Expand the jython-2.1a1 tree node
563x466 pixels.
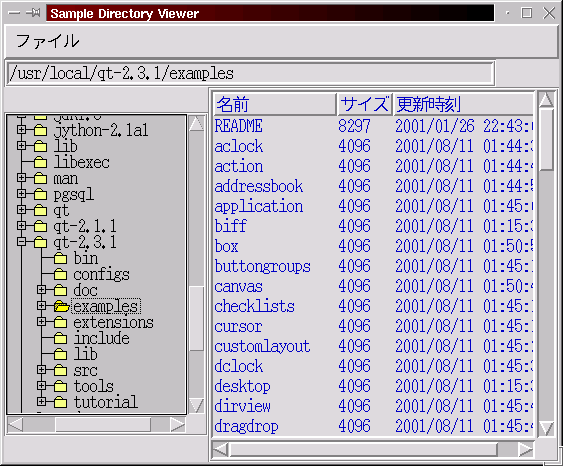22,130
